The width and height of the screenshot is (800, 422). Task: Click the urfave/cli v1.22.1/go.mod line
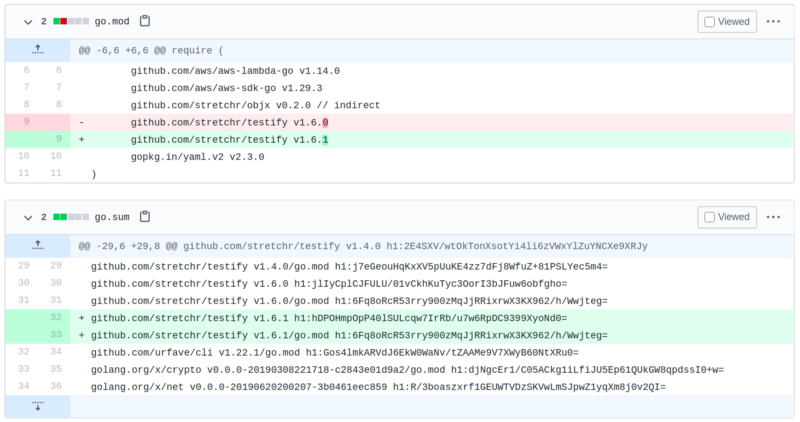(x=400, y=352)
